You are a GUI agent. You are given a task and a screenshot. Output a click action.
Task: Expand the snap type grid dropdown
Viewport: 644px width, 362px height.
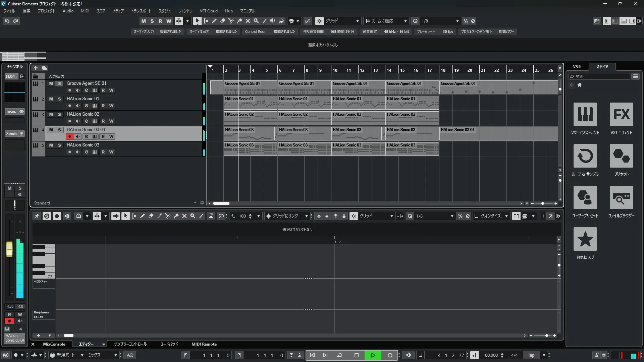(357, 21)
